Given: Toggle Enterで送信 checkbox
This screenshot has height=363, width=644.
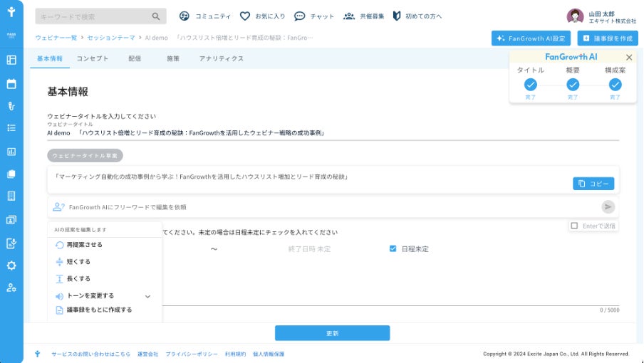Looking at the screenshot, I should coord(574,226).
